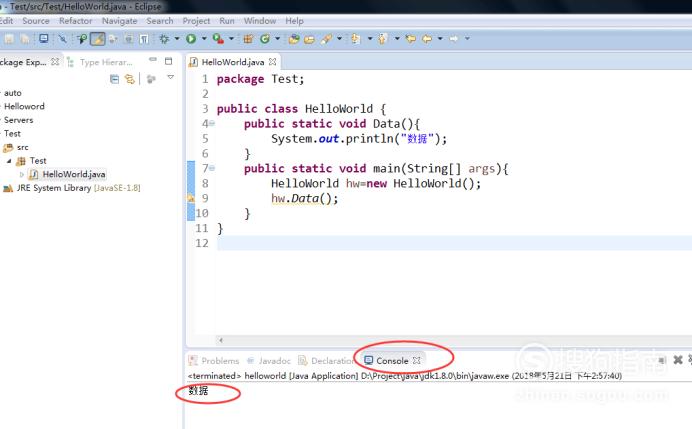Select the HelloWorld.java editor tab
Viewport: 692px width, 429px height.
tap(233, 62)
